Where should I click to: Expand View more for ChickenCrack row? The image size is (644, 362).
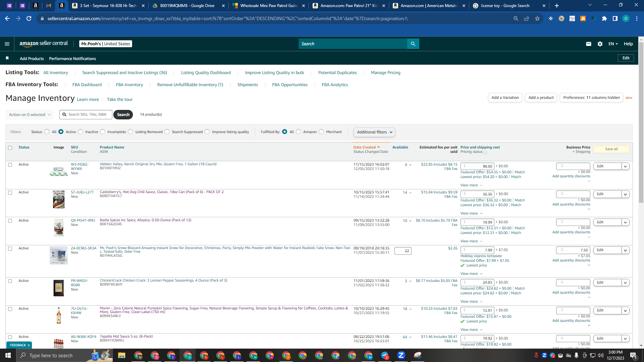coord(471,301)
